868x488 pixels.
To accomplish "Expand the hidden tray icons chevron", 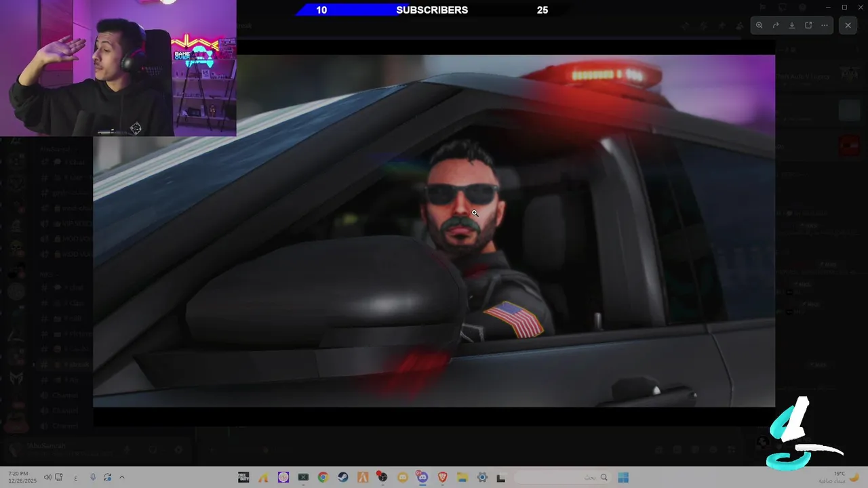I will (122, 477).
